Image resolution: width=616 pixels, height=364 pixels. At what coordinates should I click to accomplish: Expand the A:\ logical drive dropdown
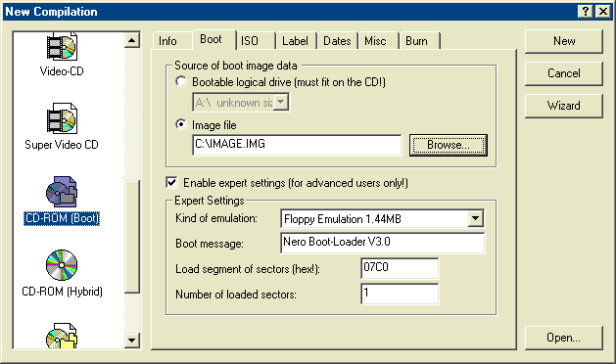point(281,103)
